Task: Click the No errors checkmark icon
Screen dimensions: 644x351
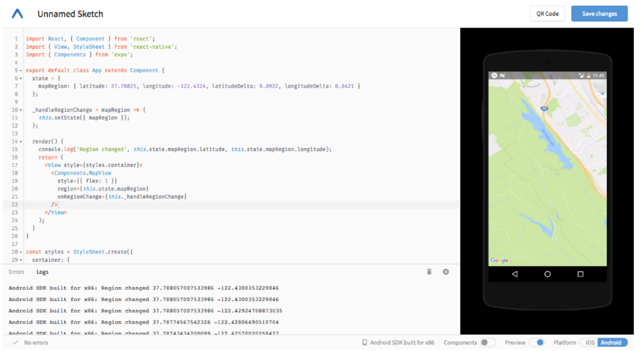Action: pyautogui.click(x=15, y=342)
